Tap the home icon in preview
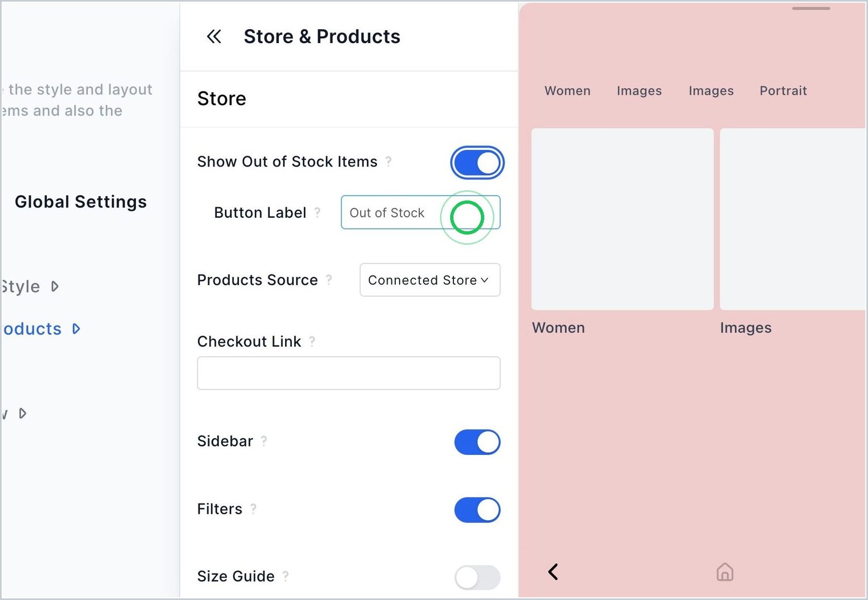 tap(725, 572)
